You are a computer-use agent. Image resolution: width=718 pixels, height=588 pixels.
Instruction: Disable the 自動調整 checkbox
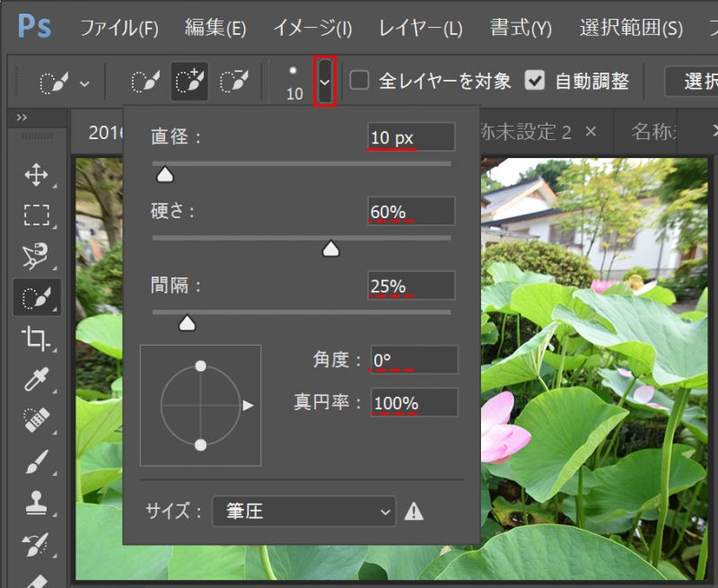pos(536,81)
